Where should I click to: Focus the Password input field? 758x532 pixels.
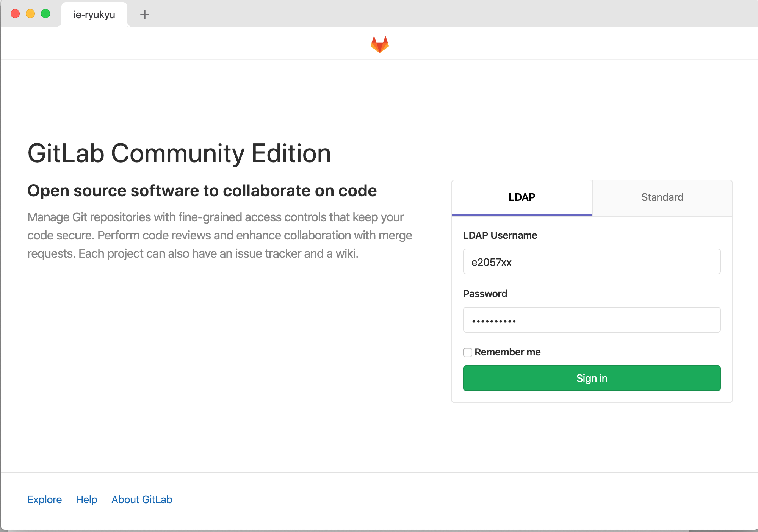[592, 320]
